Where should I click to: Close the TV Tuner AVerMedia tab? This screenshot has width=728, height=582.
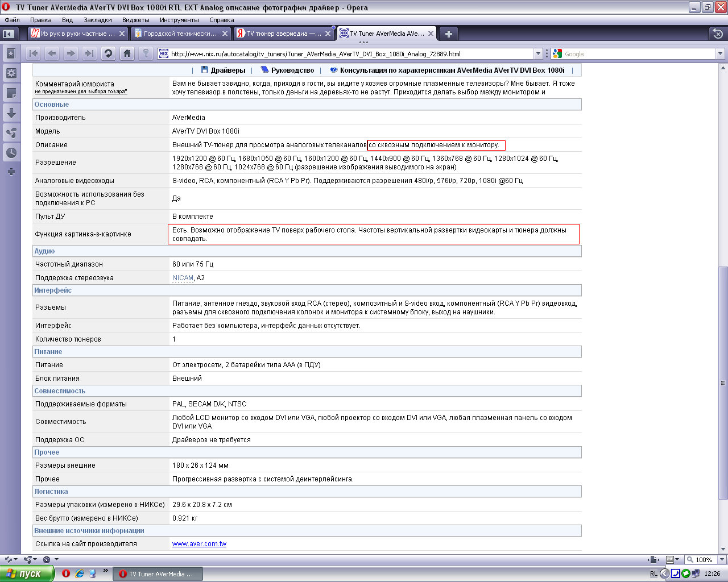pyautogui.click(x=431, y=34)
